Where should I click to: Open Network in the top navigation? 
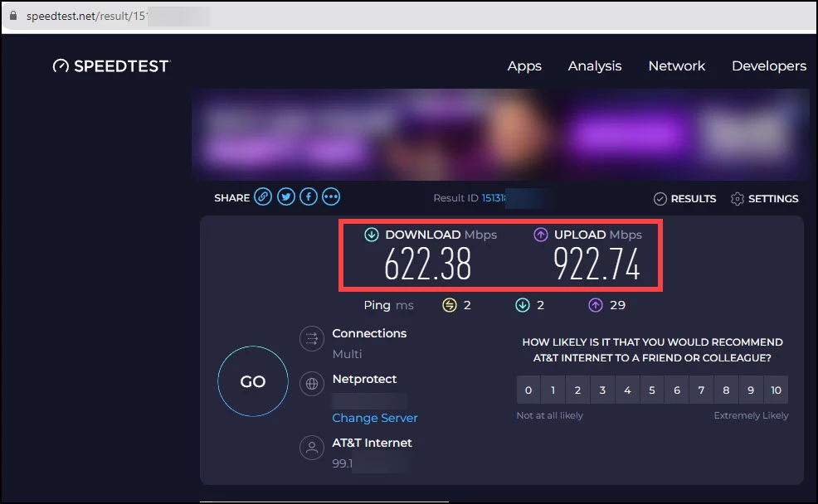(677, 66)
